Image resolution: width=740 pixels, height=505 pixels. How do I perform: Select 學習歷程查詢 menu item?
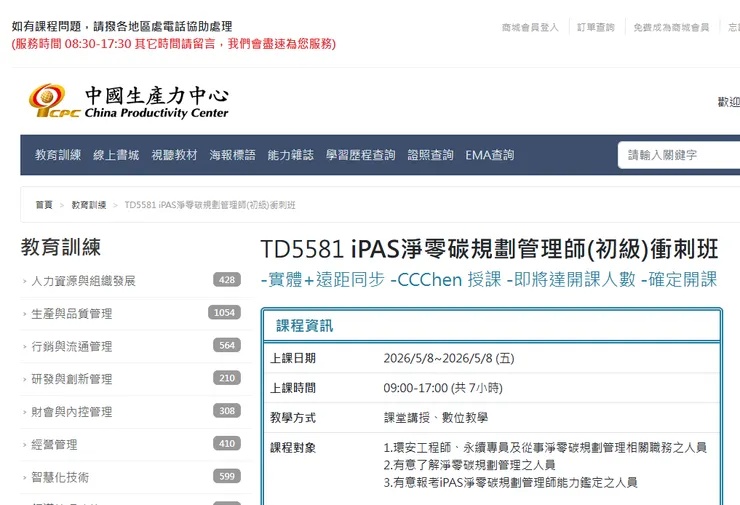coord(360,155)
